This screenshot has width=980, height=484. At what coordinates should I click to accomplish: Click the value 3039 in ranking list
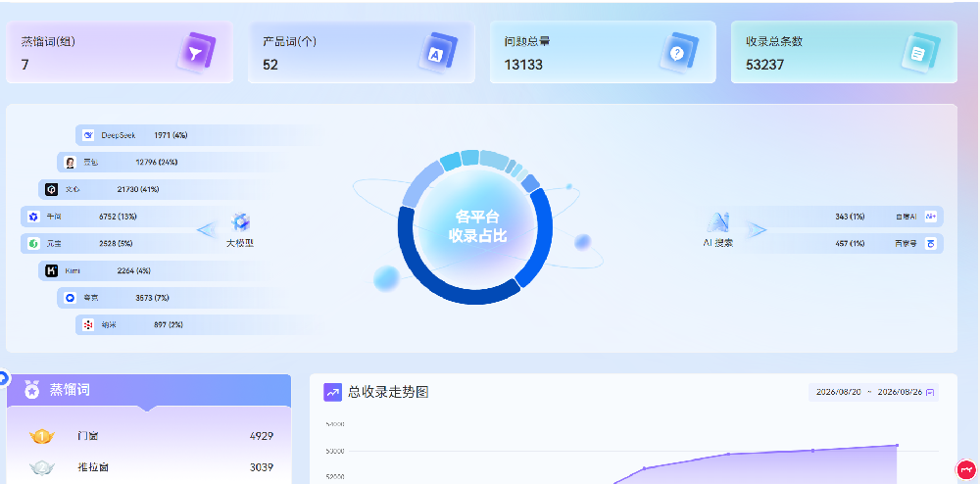tap(262, 467)
